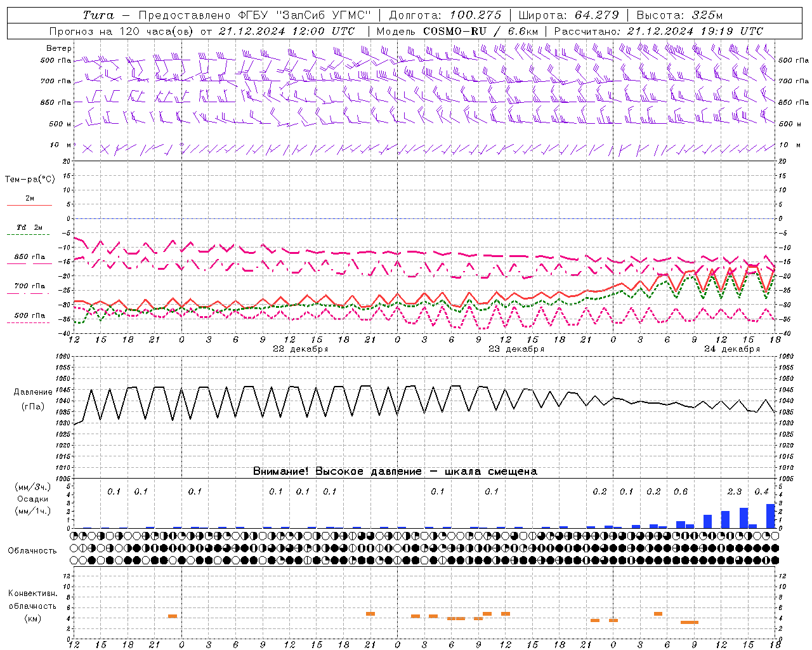The height and width of the screenshot is (650, 812).
Task: Click the 'Осадки' precipitation panel label
Action: tap(33, 499)
